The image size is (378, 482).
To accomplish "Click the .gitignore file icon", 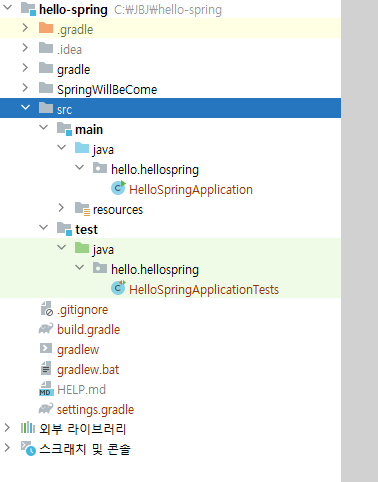I will click(47, 309).
